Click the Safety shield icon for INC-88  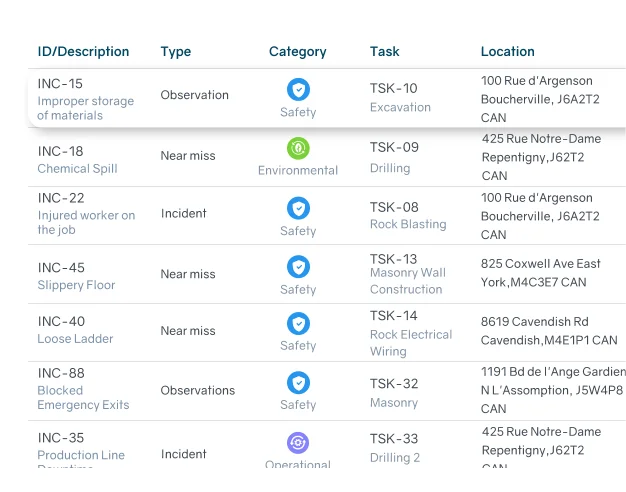(x=298, y=382)
